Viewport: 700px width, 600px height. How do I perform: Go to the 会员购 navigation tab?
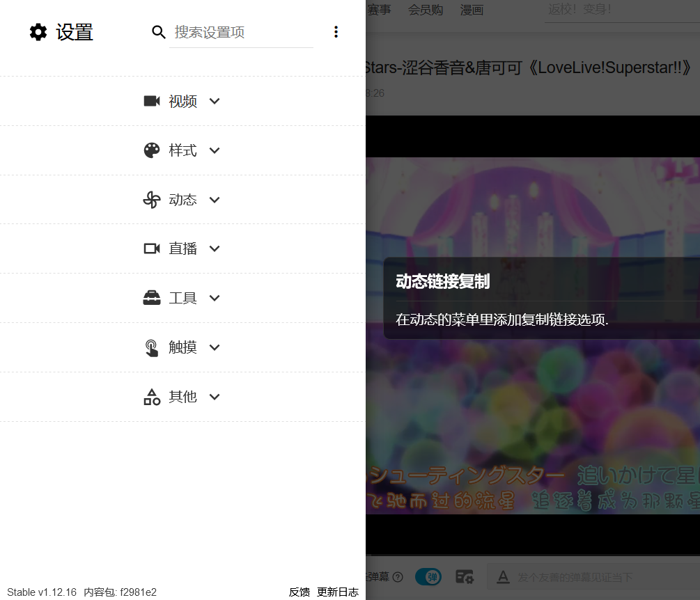(x=425, y=10)
